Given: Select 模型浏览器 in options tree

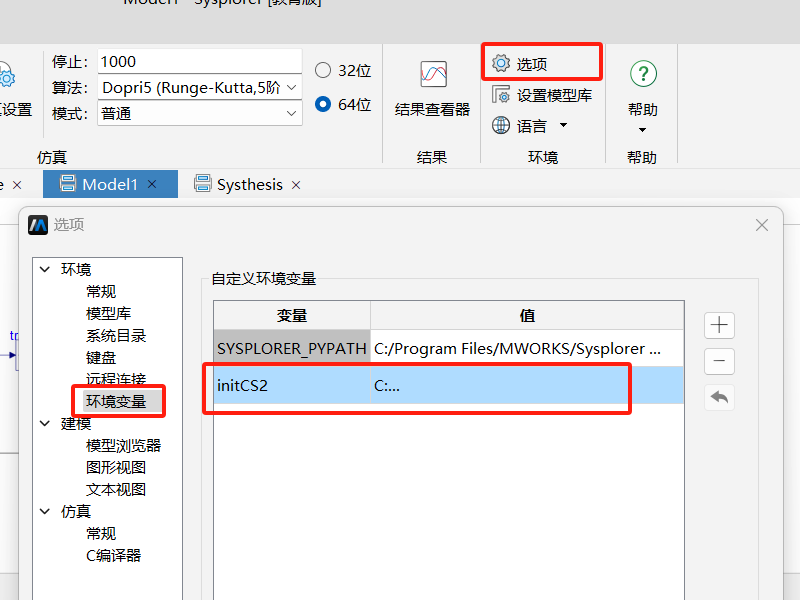Looking at the screenshot, I should 123,445.
